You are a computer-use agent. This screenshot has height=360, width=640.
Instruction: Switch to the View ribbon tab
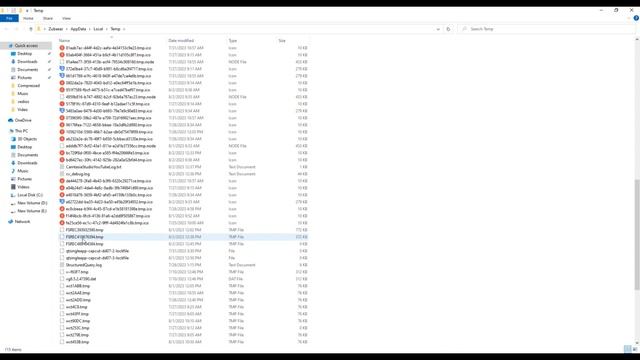pos(66,18)
